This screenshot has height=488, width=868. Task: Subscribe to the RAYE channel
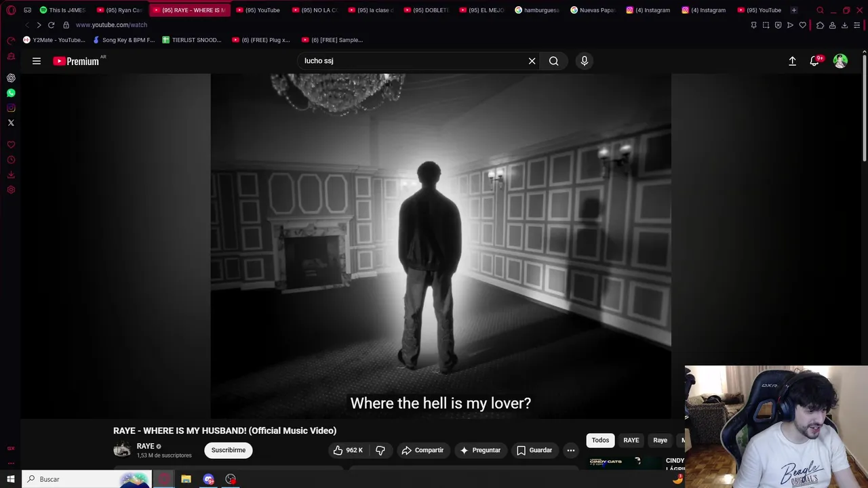pyautogui.click(x=229, y=450)
